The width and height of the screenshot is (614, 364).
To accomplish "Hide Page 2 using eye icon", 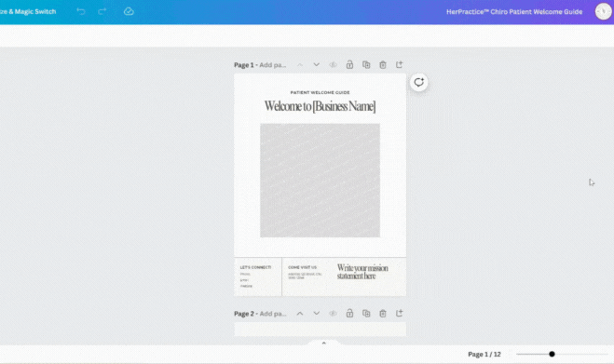I will click(333, 313).
